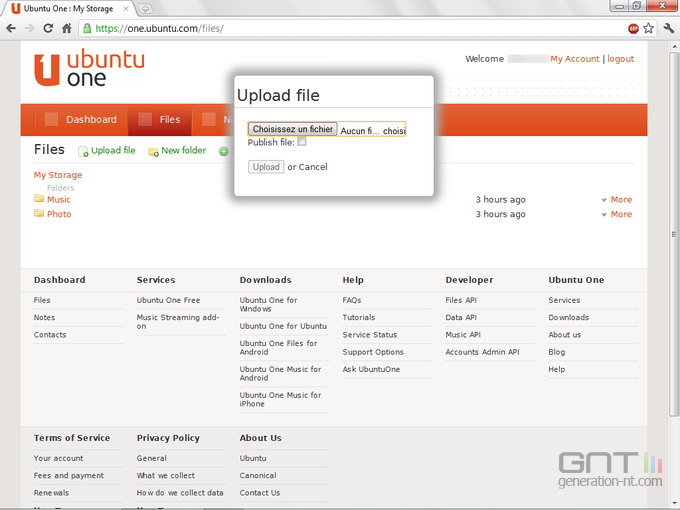Open Ubuntu One Files for Android
680x510 pixels.
(278, 347)
